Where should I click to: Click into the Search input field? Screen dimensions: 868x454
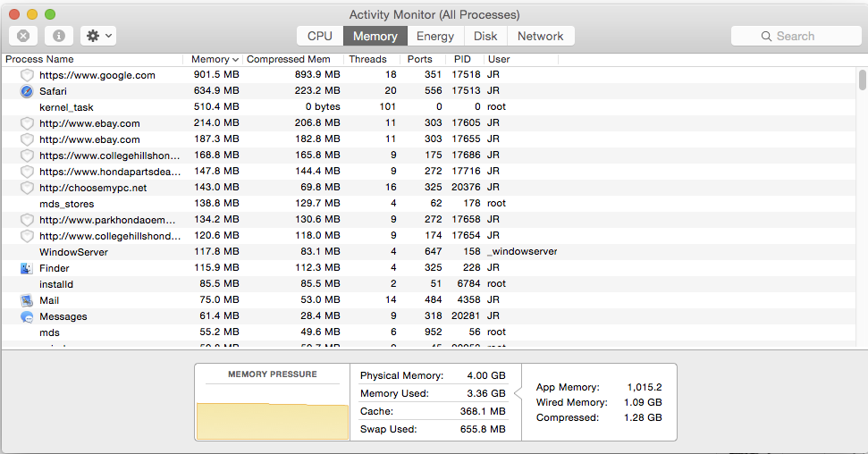[796, 36]
